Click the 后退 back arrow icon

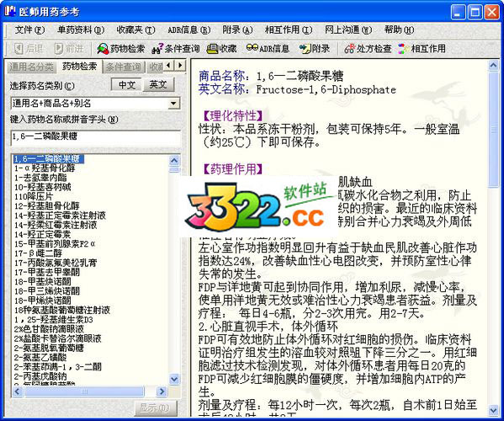[x=19, y=49]
